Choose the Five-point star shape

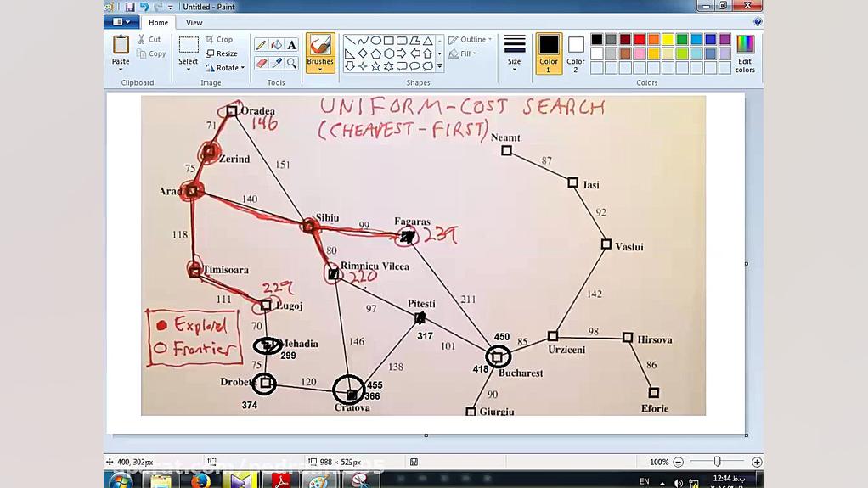[x=376, y=66]
